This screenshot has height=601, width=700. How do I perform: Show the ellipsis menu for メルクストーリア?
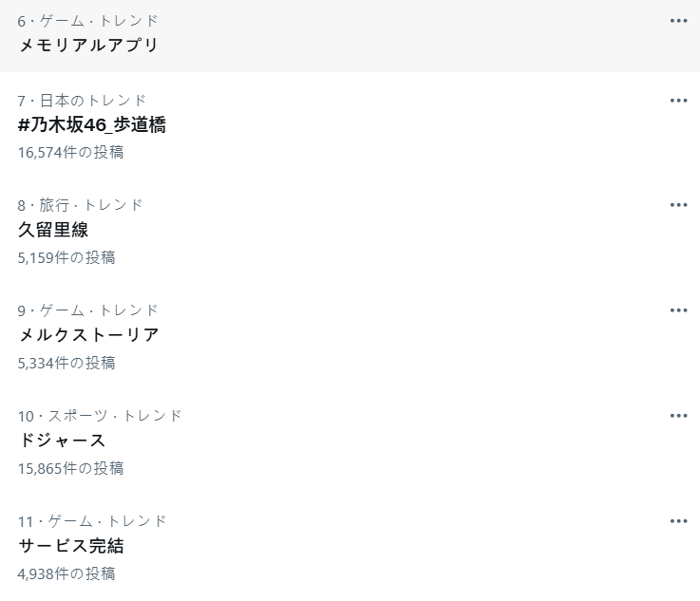678,310
